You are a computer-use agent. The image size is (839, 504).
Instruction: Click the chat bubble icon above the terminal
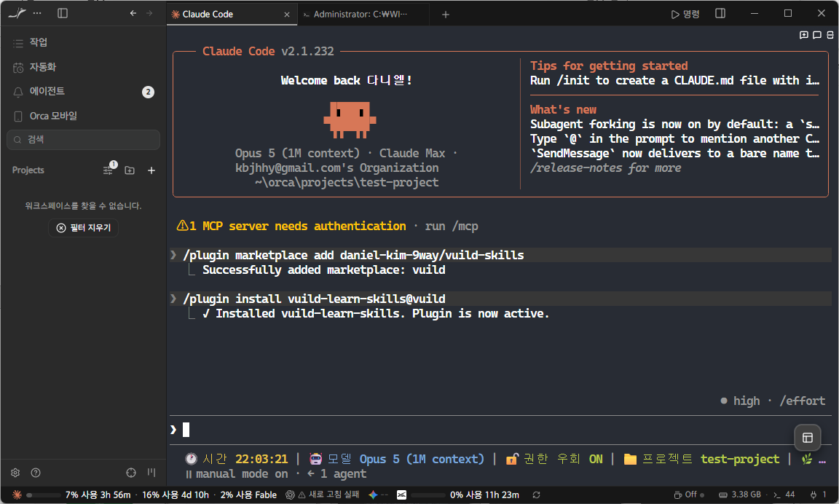[817, 35]
